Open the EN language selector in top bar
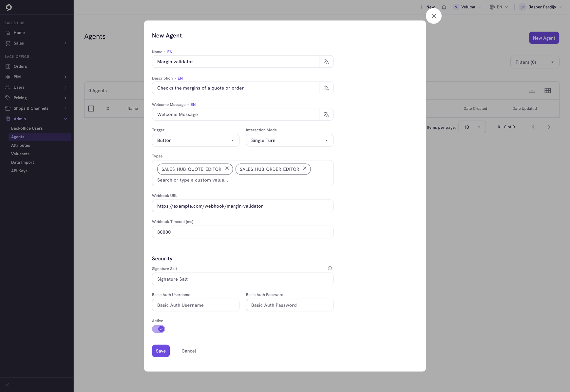 pyautogui.click(x=499, y=7)
